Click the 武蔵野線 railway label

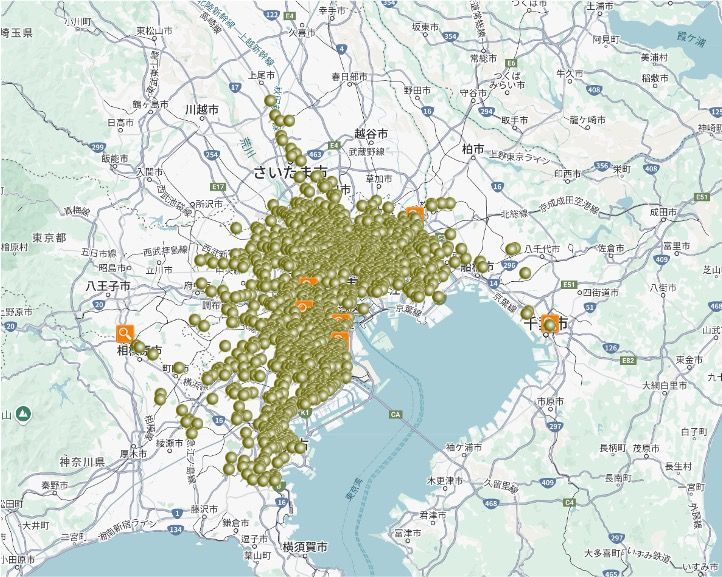(367, 151)
